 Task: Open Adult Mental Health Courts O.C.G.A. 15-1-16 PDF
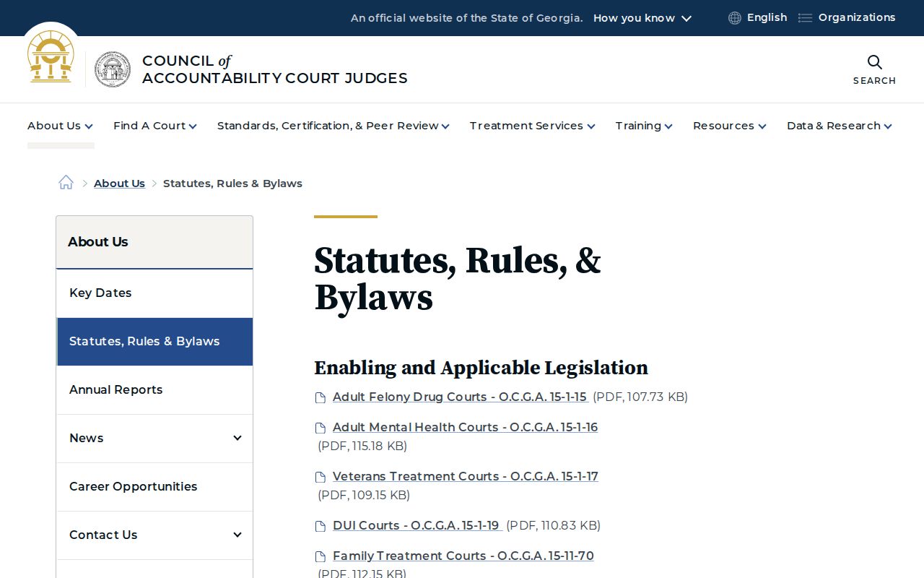[x=466, y=427]
